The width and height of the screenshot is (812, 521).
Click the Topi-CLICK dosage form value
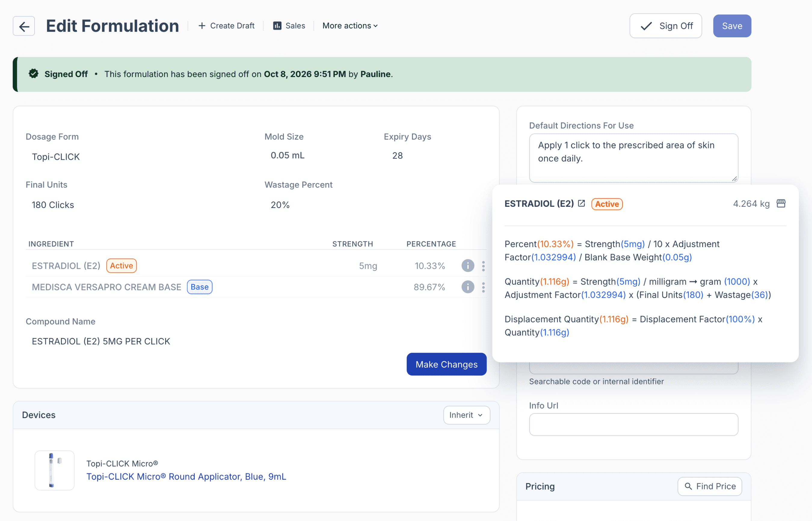56,157
